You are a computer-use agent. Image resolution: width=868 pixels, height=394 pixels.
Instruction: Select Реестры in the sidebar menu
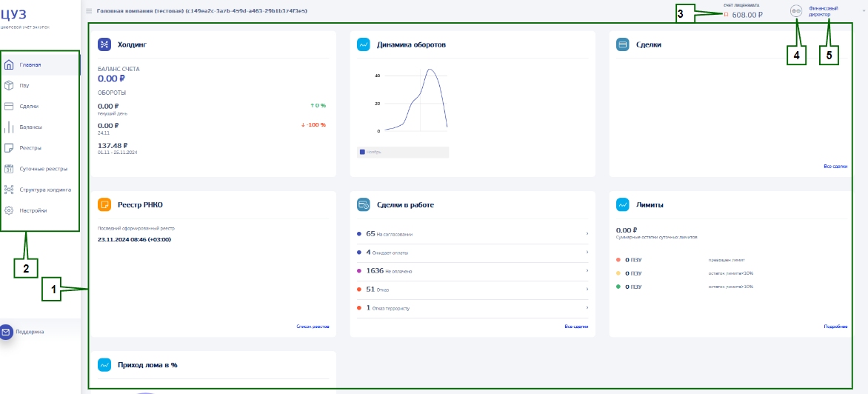(30, 147)
